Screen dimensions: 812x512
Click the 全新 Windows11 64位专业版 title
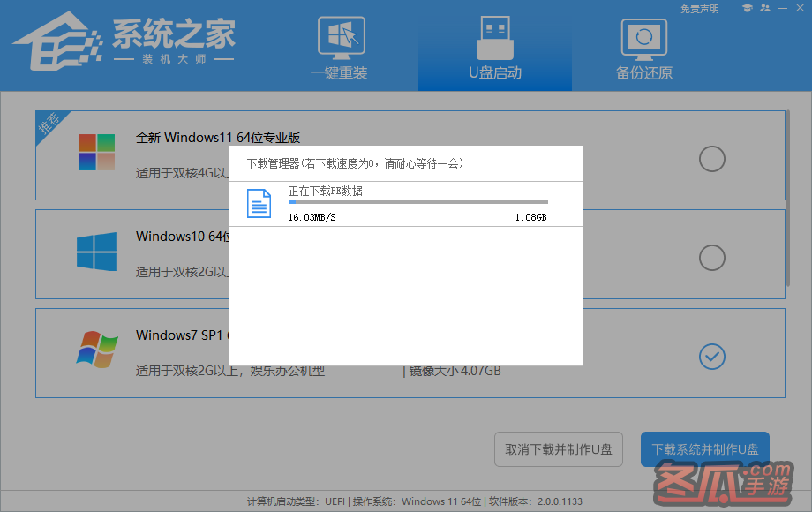(218, 138)
